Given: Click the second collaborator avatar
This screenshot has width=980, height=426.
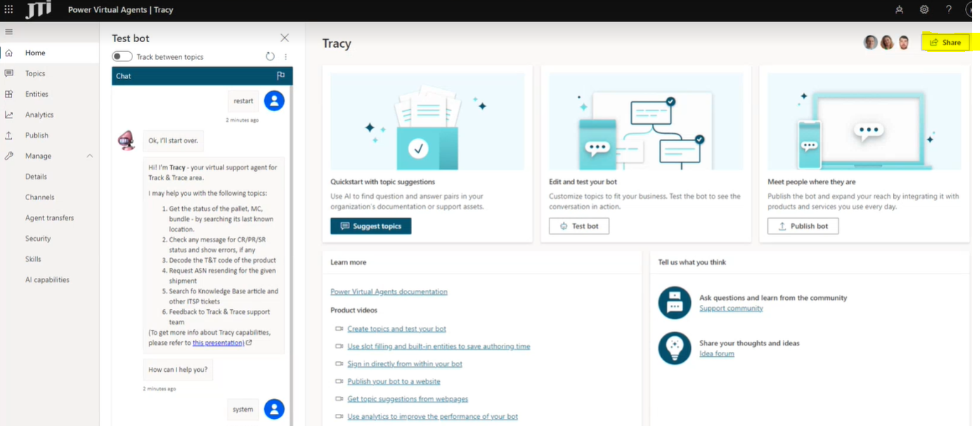Looking at the screenshot, I should 887,43.
